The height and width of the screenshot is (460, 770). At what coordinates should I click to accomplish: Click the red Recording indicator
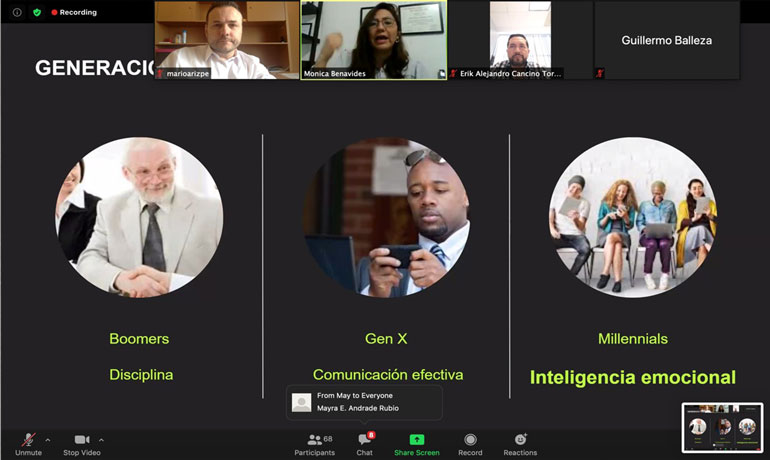(74, 12)
